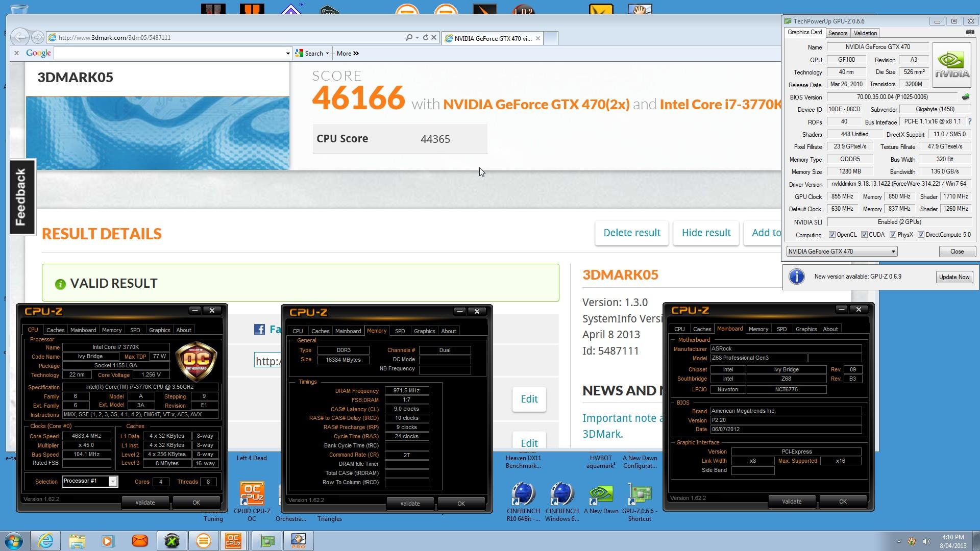This screenshot has height=551, width=980.
Task: Open Caches tab in the left CPU-Z window
Action: (x=55, y=330)
